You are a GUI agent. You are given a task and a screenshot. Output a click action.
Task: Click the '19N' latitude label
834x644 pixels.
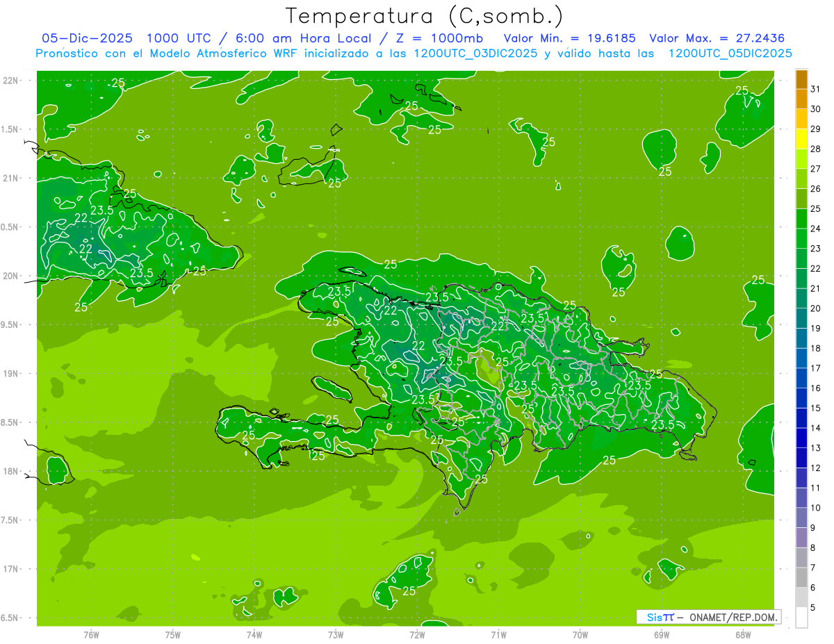tap(11, 374)
